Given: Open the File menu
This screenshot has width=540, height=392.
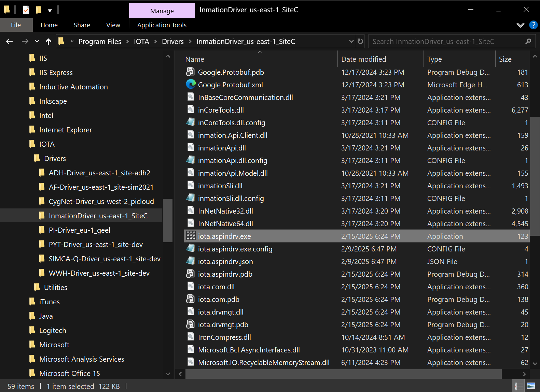Looking at the screenshot, I should pyautogui.click(x=16, y=25).
